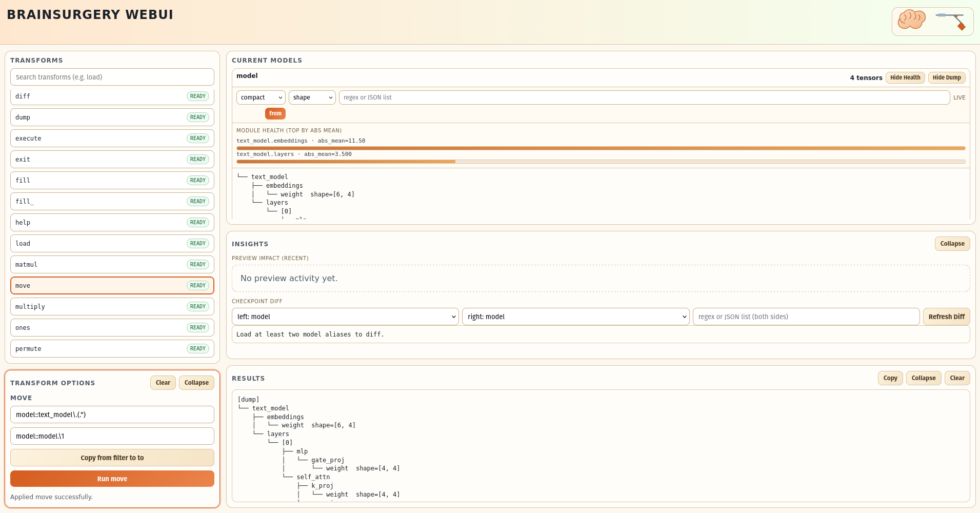Image resolution: width=980 pixels, height=513 pixels.
Task: Click the move to field model::model.\1
Action: [x=112, y=436]
